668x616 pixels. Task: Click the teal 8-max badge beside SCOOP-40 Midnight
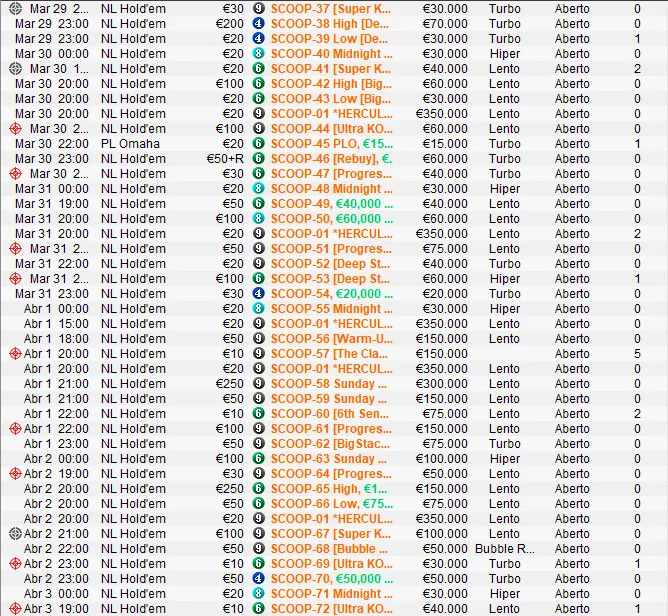(x=259, y=53)
